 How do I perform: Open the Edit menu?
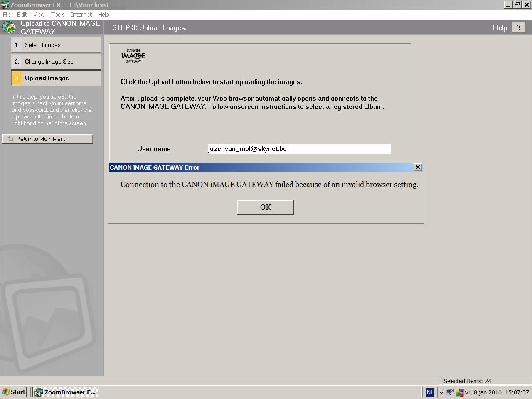(22, 14)
